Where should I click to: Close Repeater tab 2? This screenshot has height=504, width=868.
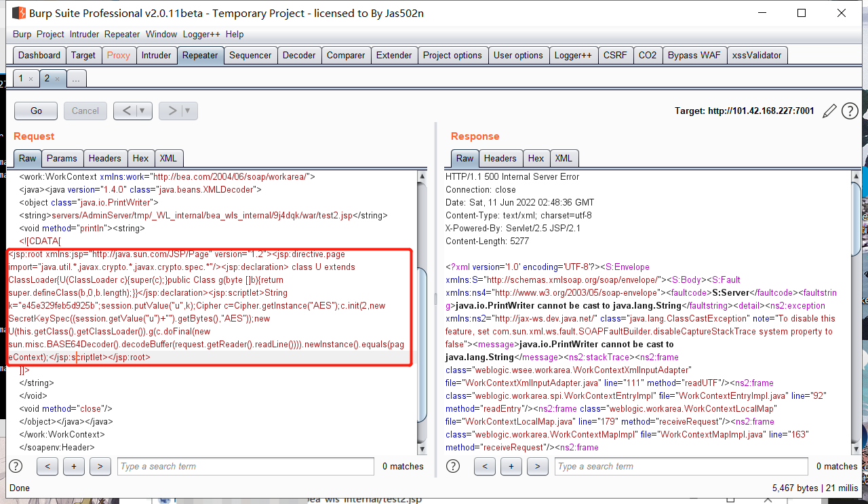pyautogui.click(x=57, y=79)
